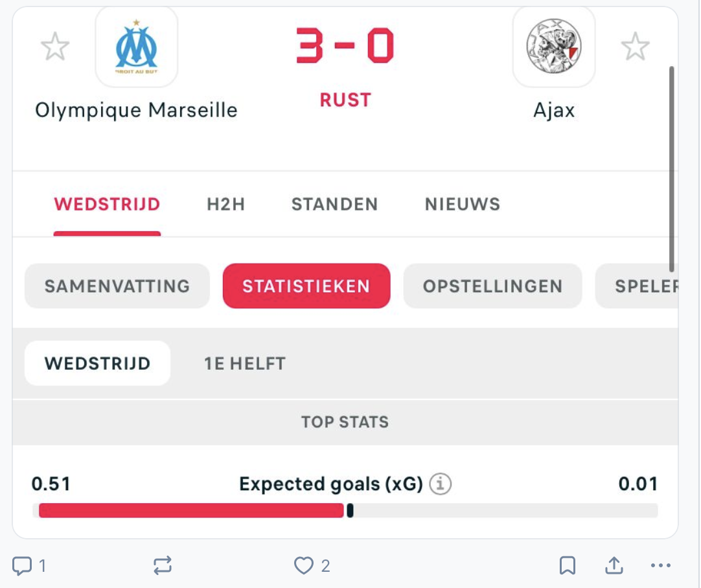Open the STANDEN tab
Image resolution: width=701 pixels, height=588 pixels.
(x=334, y=205)
